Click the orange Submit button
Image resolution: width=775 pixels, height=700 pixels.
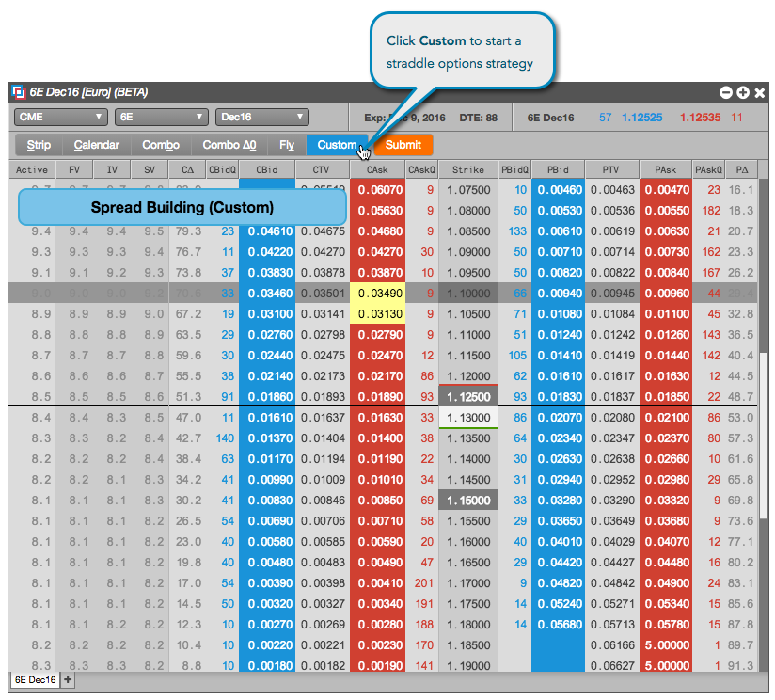[x=403, y=145]
